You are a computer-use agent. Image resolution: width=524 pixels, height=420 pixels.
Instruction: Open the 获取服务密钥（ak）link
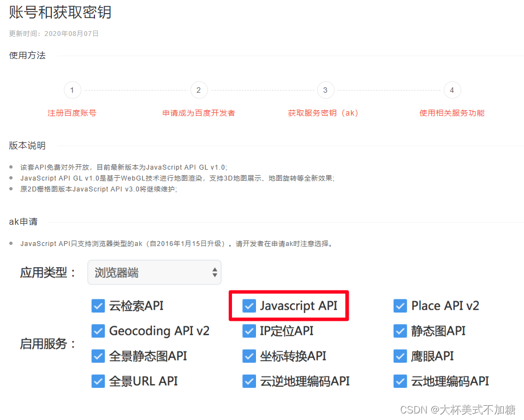point(323,113)
